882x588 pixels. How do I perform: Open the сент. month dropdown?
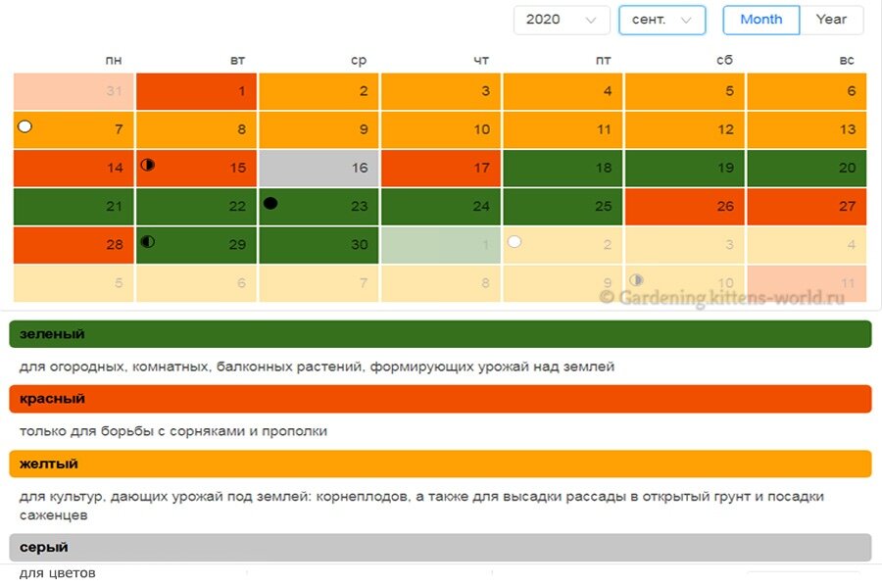click(x=662, y=20)
